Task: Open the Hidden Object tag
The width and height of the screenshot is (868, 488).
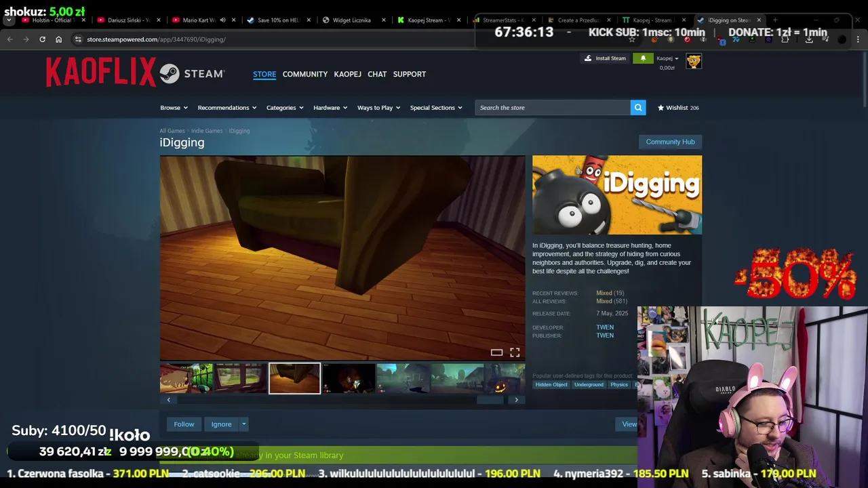Action: pyautogui.click(x=551, y=385)
